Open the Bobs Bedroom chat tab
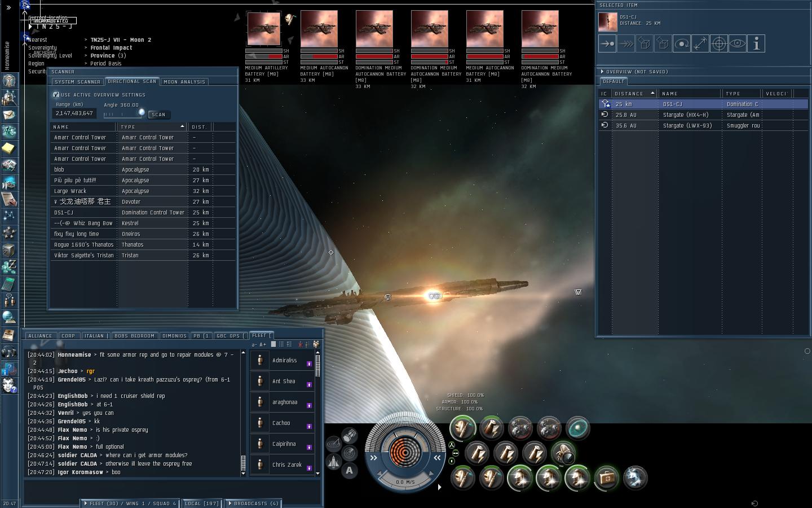812x508 pixels. click(134, 336)
